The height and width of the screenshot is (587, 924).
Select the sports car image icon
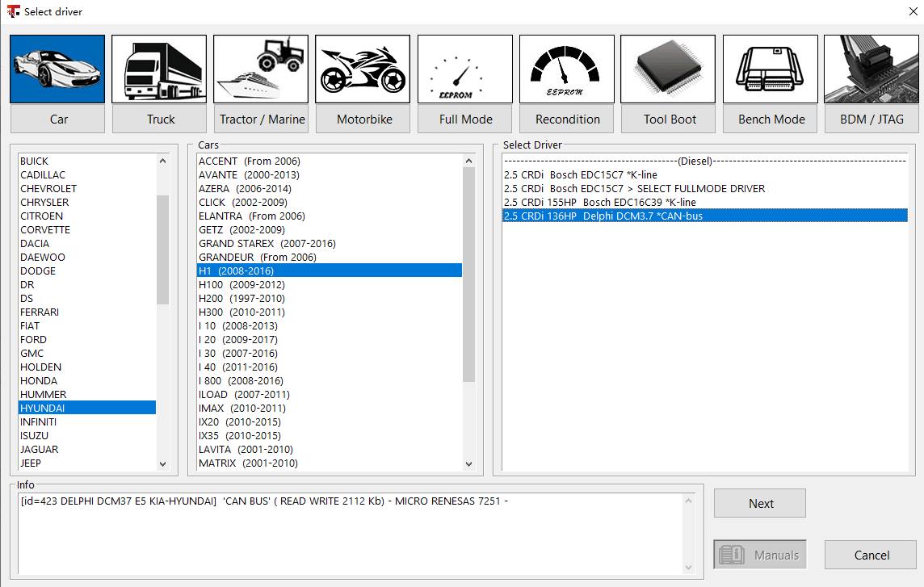[57, 69]
